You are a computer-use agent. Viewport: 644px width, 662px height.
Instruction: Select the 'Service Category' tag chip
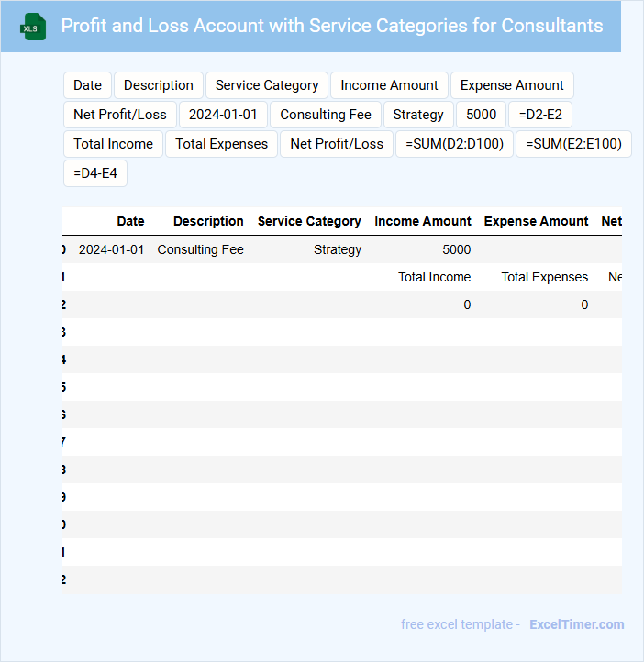pyautogui.click(x=267, y=85)
